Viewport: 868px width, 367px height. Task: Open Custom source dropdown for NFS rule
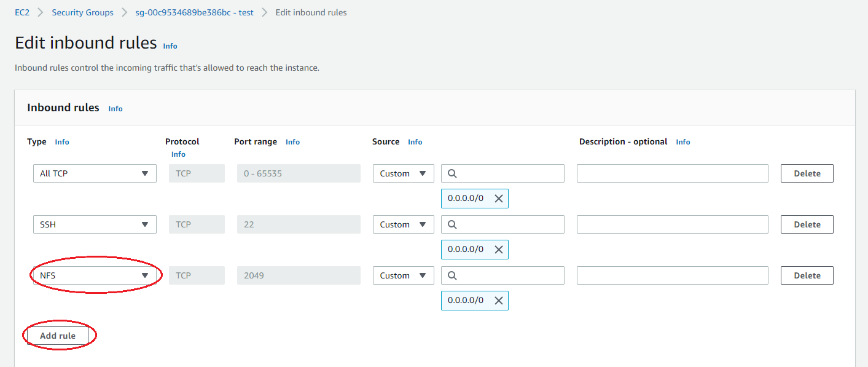pyautogui.click(x=403, y=275)
